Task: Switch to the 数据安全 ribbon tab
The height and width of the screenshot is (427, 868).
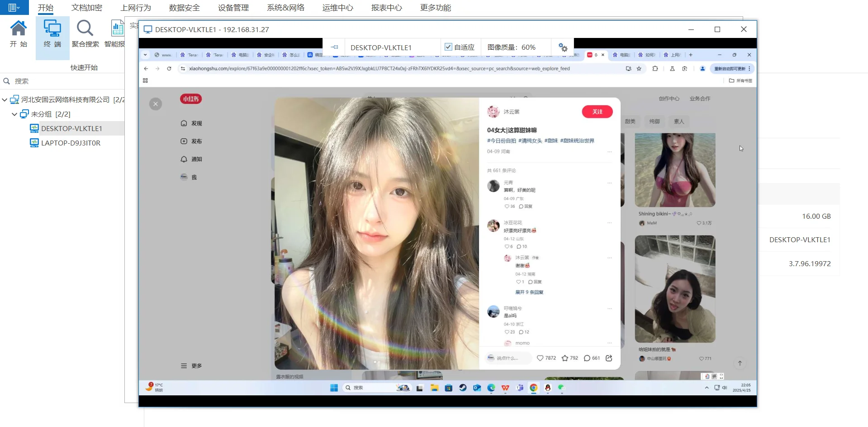Action: (184, 7)
